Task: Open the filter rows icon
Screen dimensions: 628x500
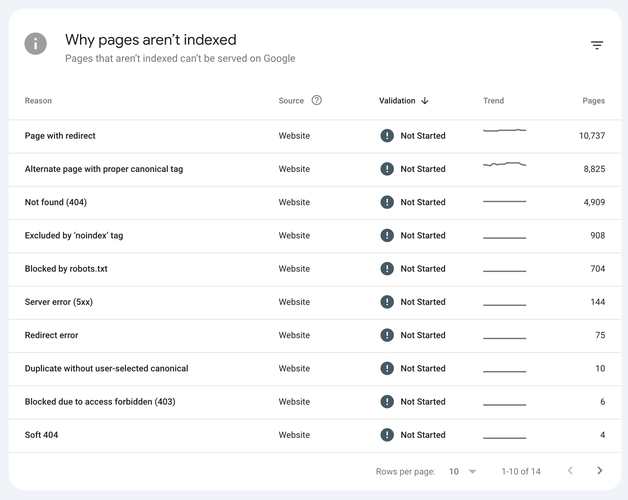Action: pyautogui.click(x=597, y=45)
